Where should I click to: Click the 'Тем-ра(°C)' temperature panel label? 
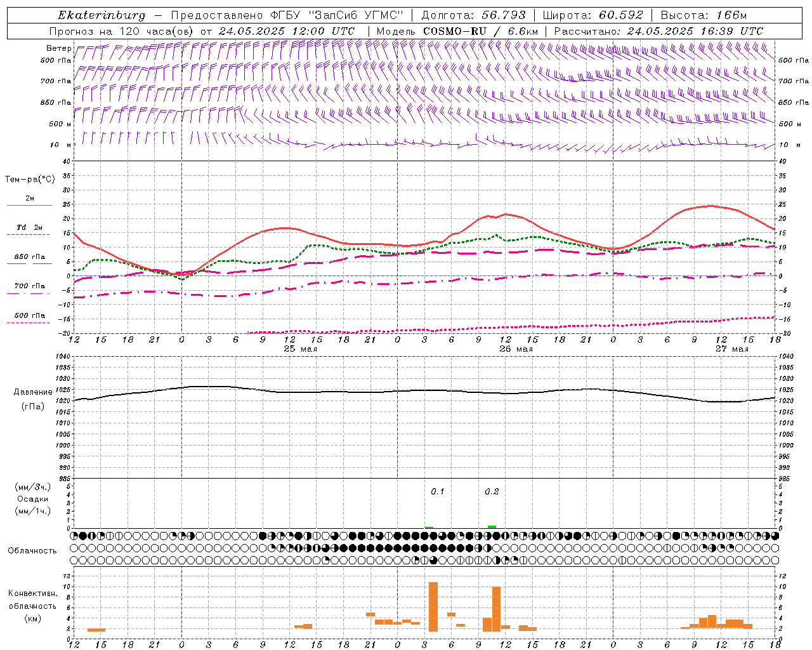tap(30, 180)
